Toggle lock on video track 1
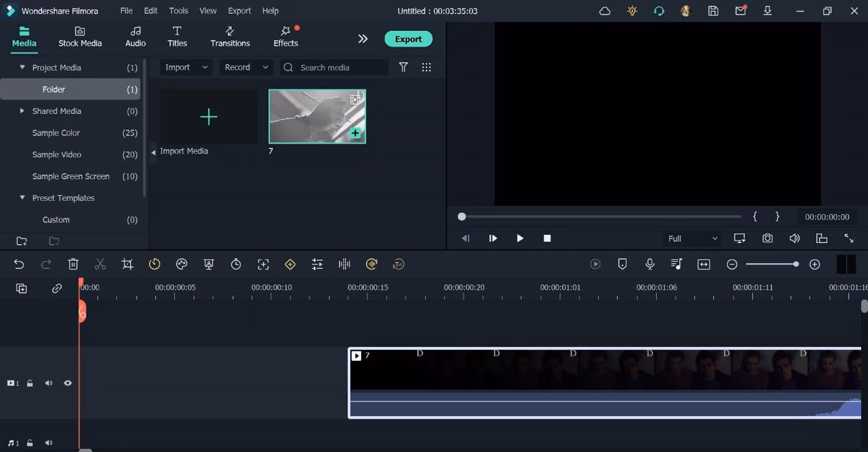The width and height of the screenshot is (868, 452). click(30, 383)
